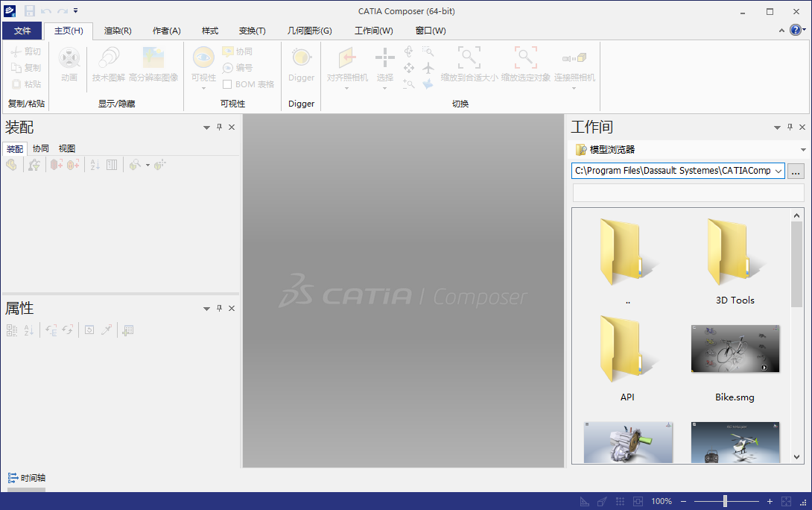Viewport: 812px width, 510px height.
Task: Open the assembly search filter dropdown arrow
Action: coord(148,166)
